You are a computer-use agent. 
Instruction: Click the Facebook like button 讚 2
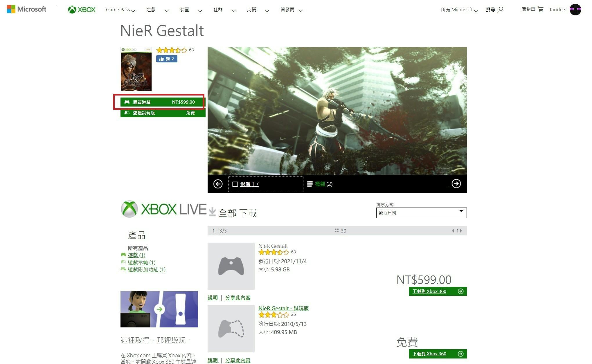pos(167,59)
